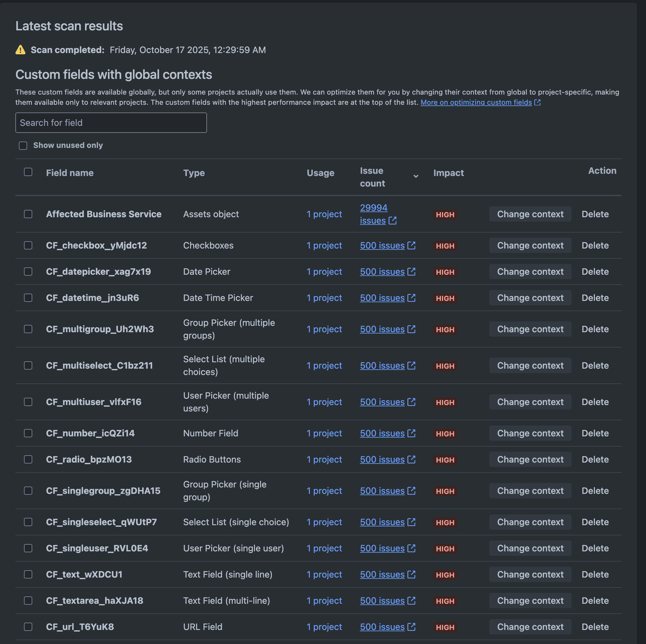This screenshot has width=646, height=644.
Task: Delete the CF_datepicker_xag7x19 field
Action: 595,272
